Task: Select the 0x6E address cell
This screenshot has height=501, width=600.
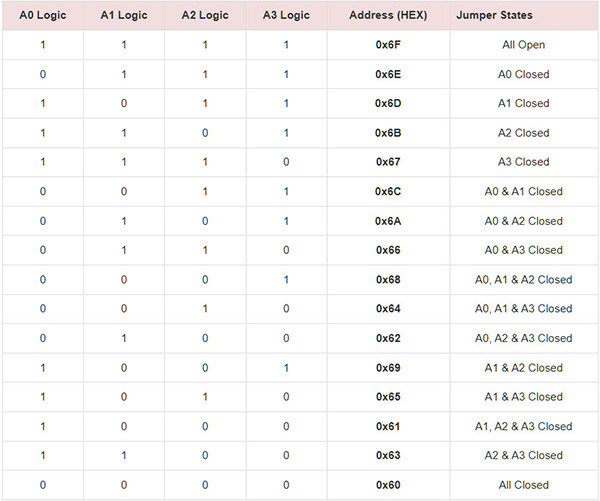Action: (x=387, y=74)
